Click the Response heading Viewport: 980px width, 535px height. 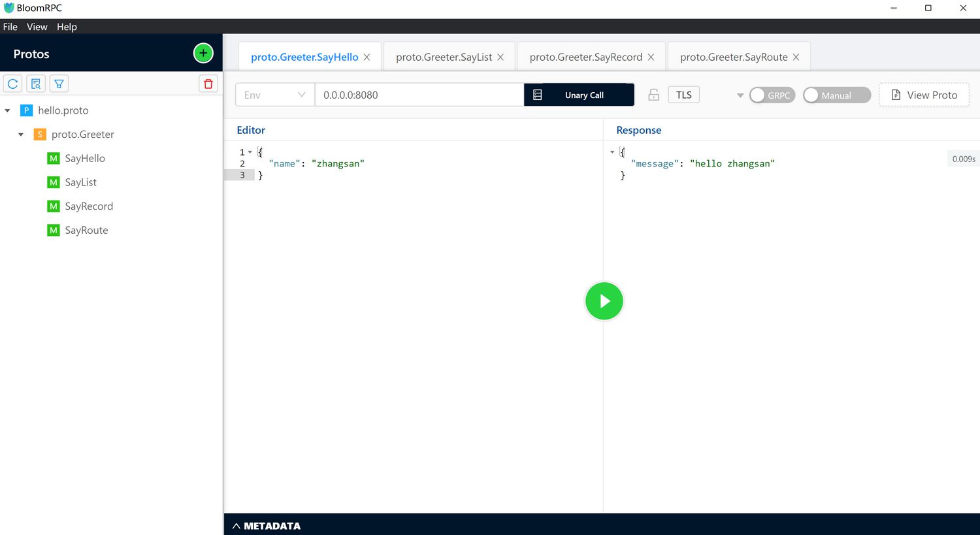click(x=639, y=130)
